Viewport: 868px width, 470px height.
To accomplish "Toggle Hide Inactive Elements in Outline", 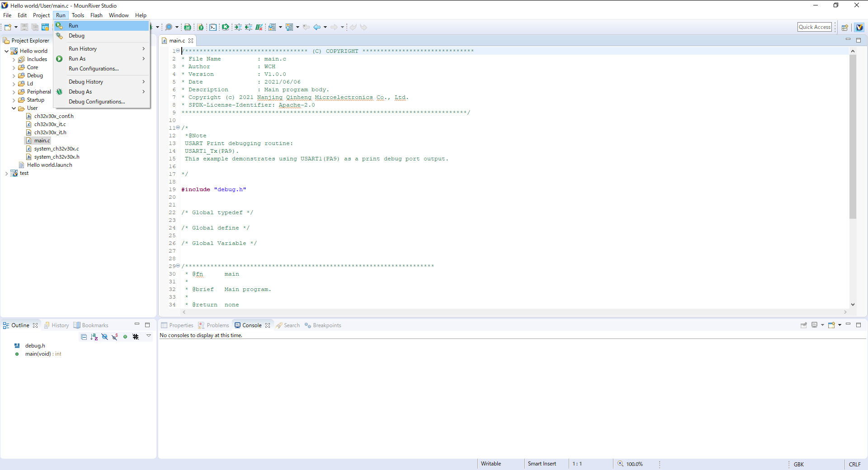I will point(136,337).
